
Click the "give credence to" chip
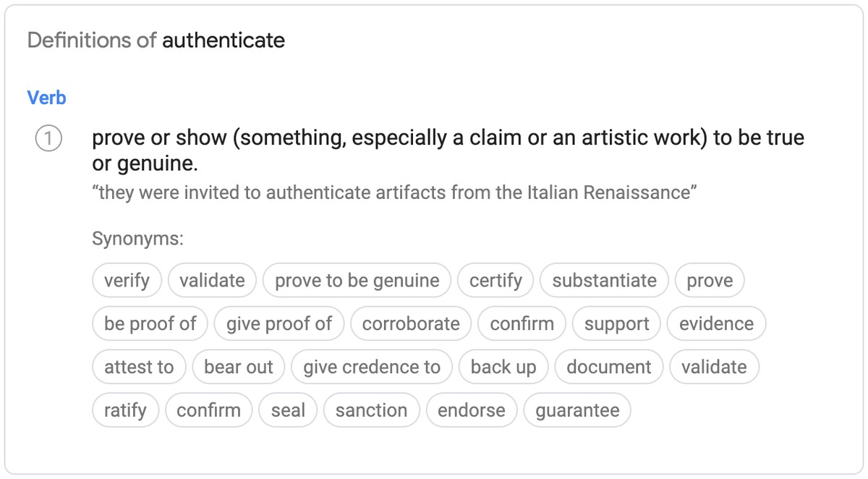click(x=371, y=367)
